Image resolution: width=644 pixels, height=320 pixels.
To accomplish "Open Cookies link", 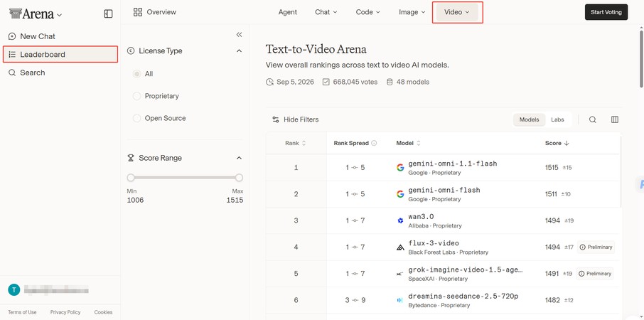I will click(103, 312).
